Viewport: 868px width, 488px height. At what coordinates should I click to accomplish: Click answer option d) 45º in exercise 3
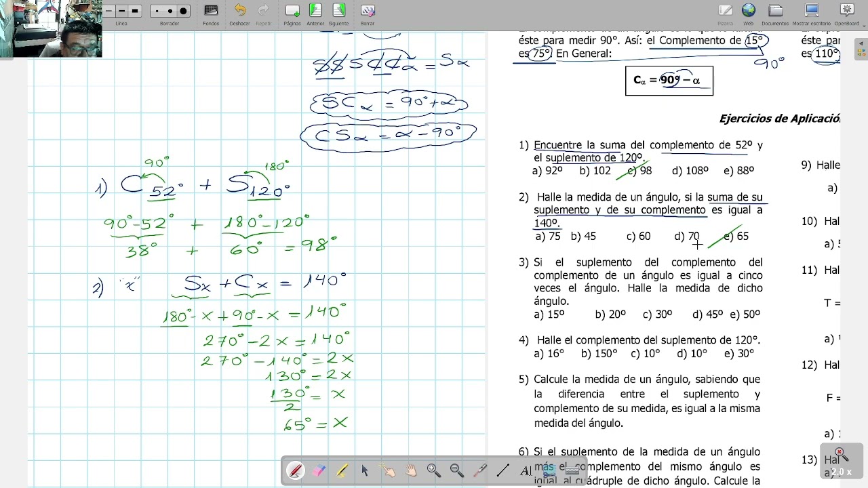pyautogui.click(x=708, y=314)
